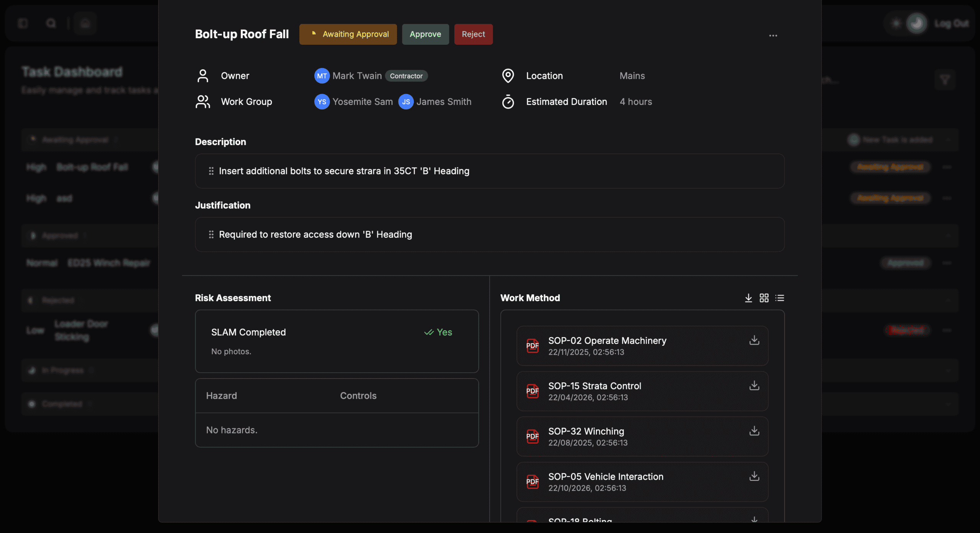
Task: Open the SOP-15 Strata Control document
Action: 642,391
